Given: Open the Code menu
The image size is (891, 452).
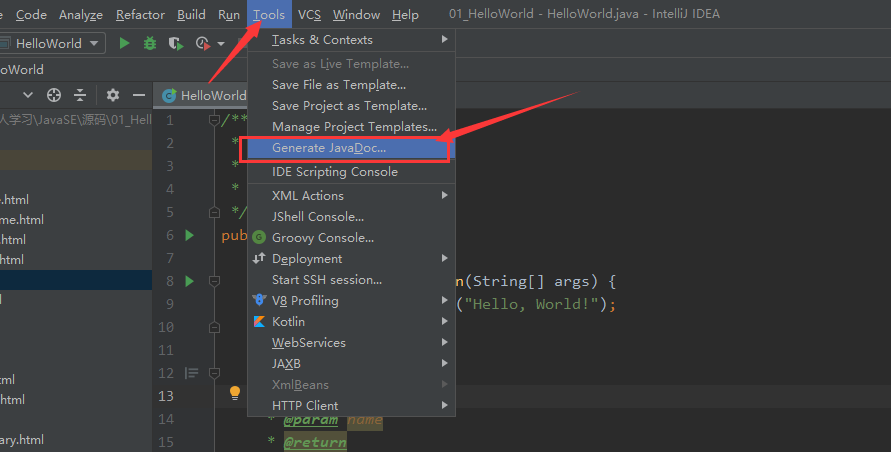Looking at the screenshot, I should pyautogui.click(x=31, y=14).
